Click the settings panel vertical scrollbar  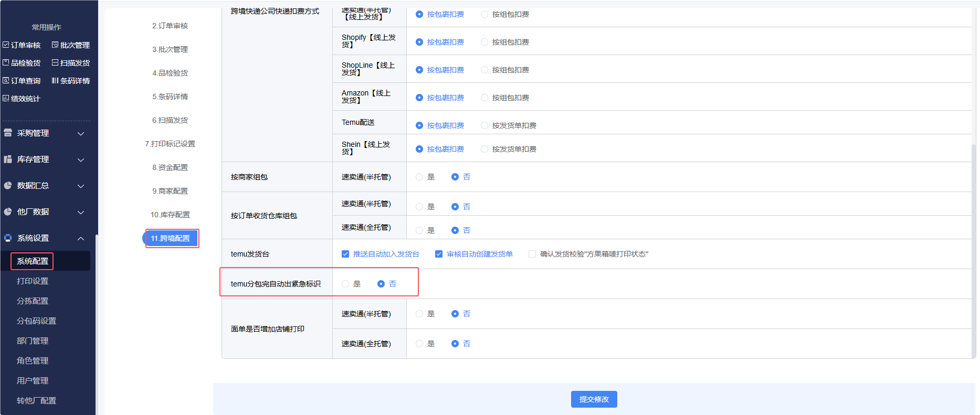(x=974, y=251)
